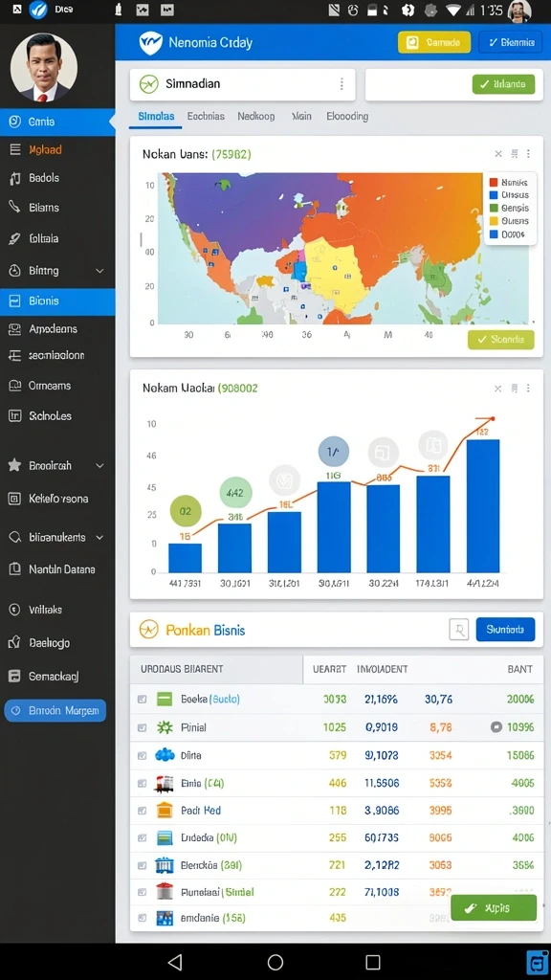The image size is (551, 980).
Task: Expand the Broorirah section chevron
Action: click(99, 466)
